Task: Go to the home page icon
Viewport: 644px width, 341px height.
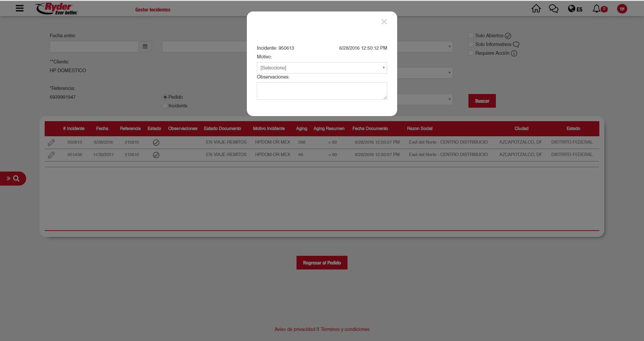Action: tap(536, 9)
